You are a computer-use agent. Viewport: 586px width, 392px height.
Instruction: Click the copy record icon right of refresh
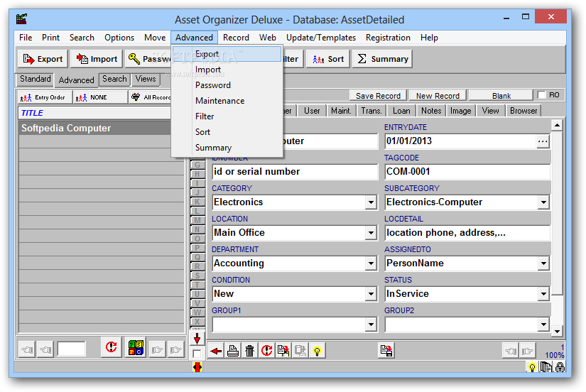(283, 351)
